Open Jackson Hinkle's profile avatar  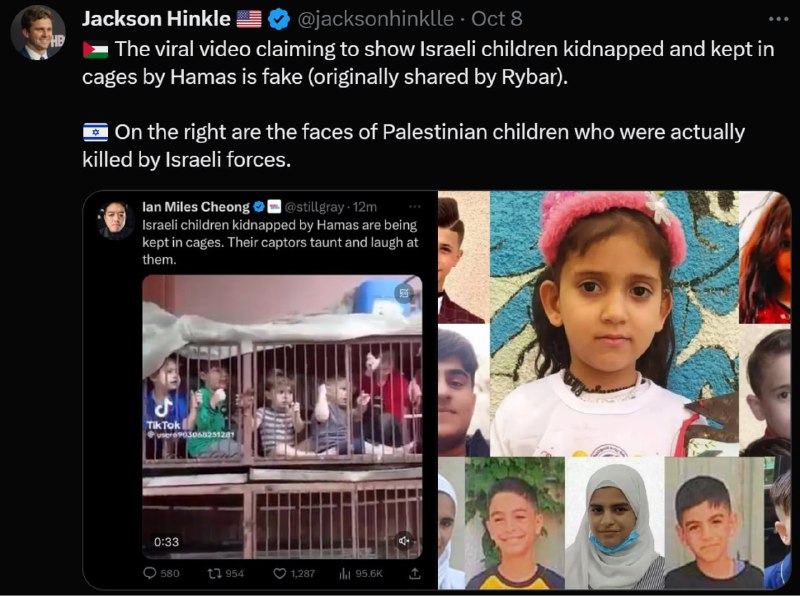38,33
